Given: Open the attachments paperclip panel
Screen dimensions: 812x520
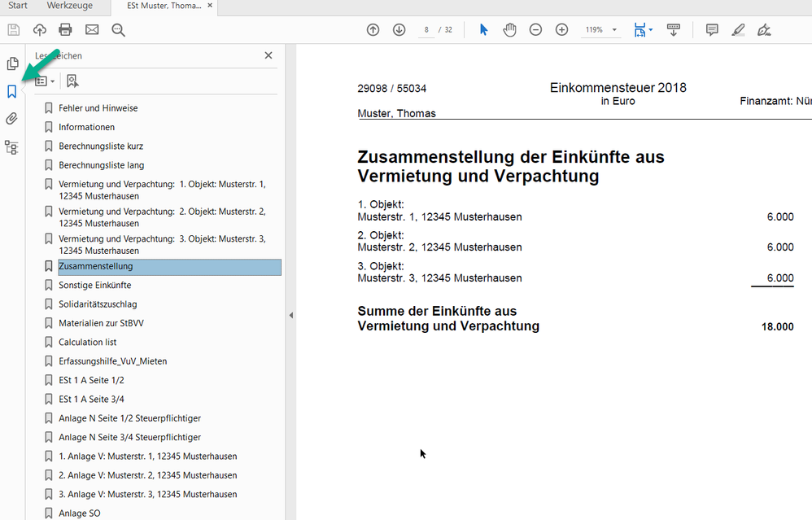Looking at the screenshot, I should pyautogui.click(x=11, y=119).
